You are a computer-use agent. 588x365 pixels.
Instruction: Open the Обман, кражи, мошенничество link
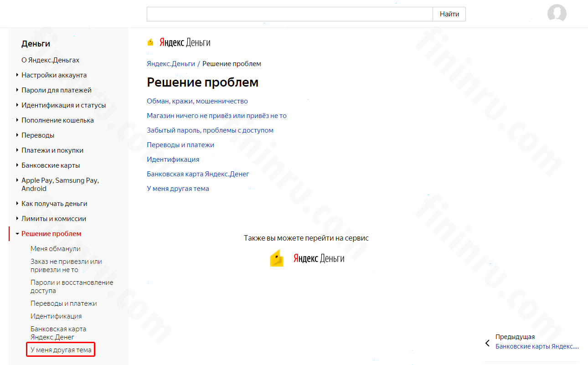click(x=197, y=101)
